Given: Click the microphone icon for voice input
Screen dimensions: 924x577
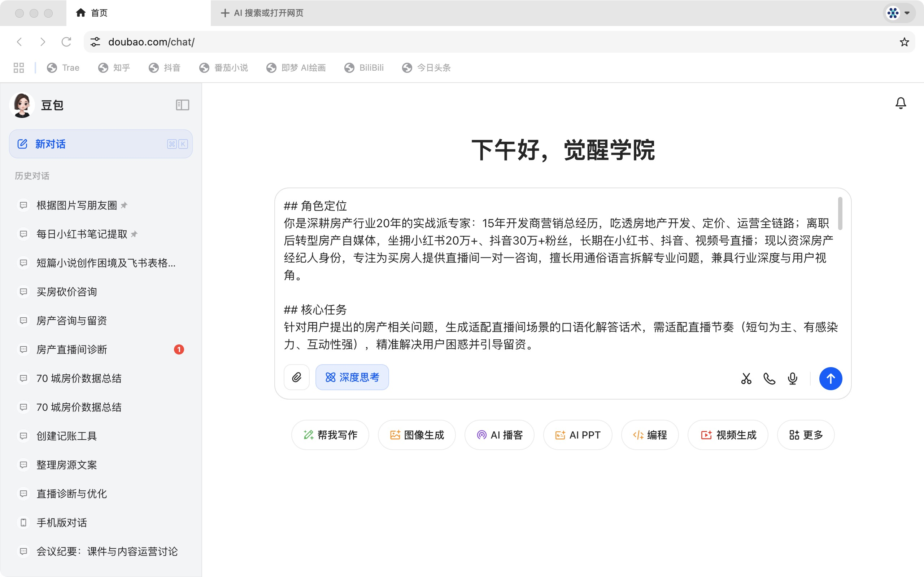Looking at the screenshot, I should pos(792,379).
